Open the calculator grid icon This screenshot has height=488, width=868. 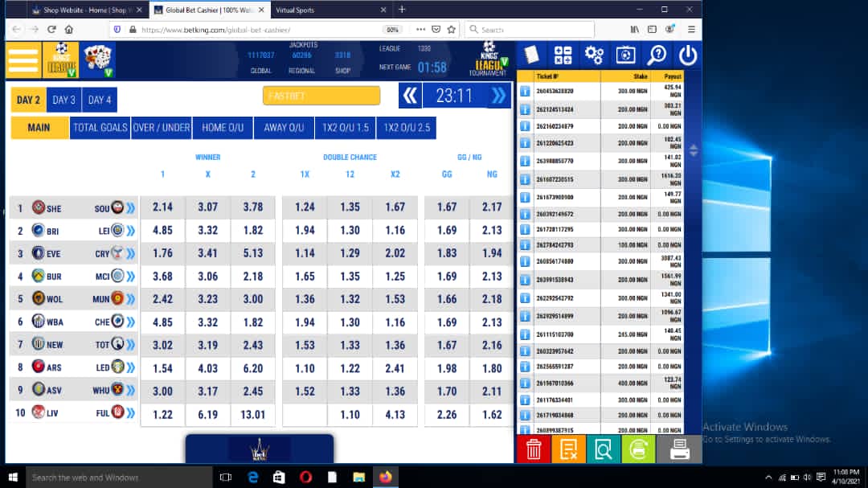563,55
